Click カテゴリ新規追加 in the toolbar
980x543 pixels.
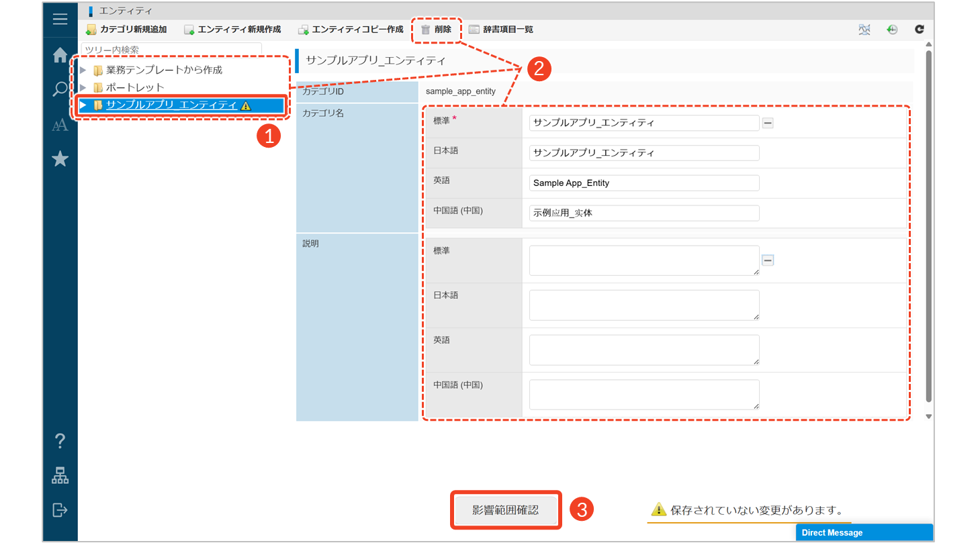point(126,30)
